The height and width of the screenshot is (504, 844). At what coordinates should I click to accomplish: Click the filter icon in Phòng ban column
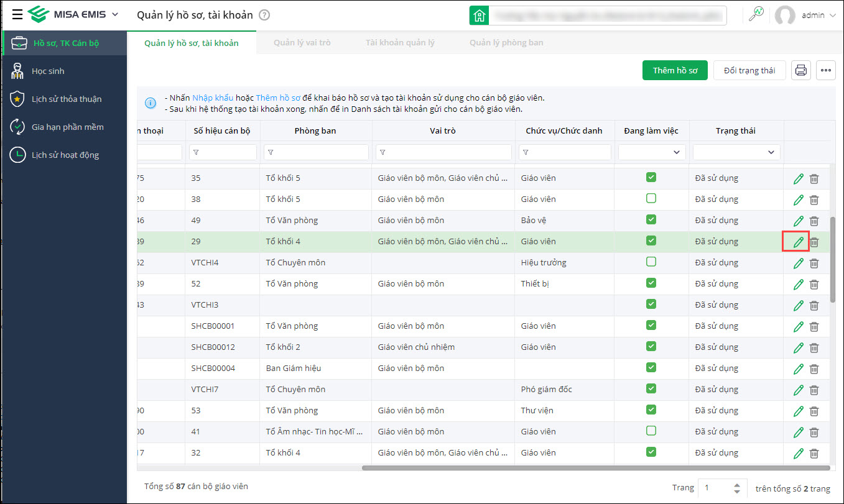pos(270,152)
